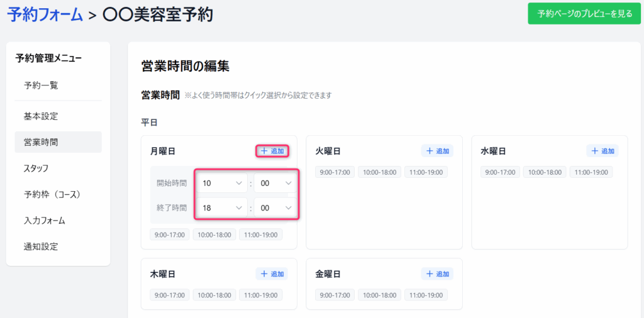Open the 終了時間 hour dropdown showing 18
The image size is (644, 318).
(x=222, y=208)
